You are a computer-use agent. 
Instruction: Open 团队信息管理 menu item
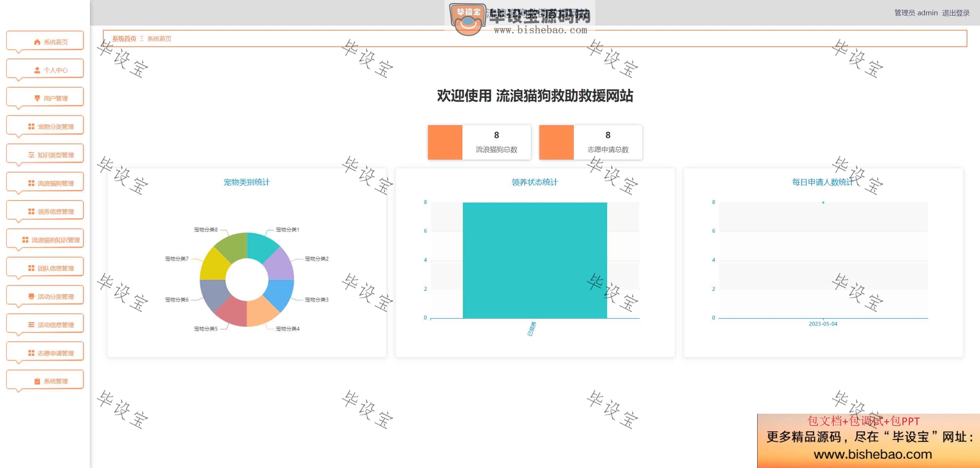(45, 267)
